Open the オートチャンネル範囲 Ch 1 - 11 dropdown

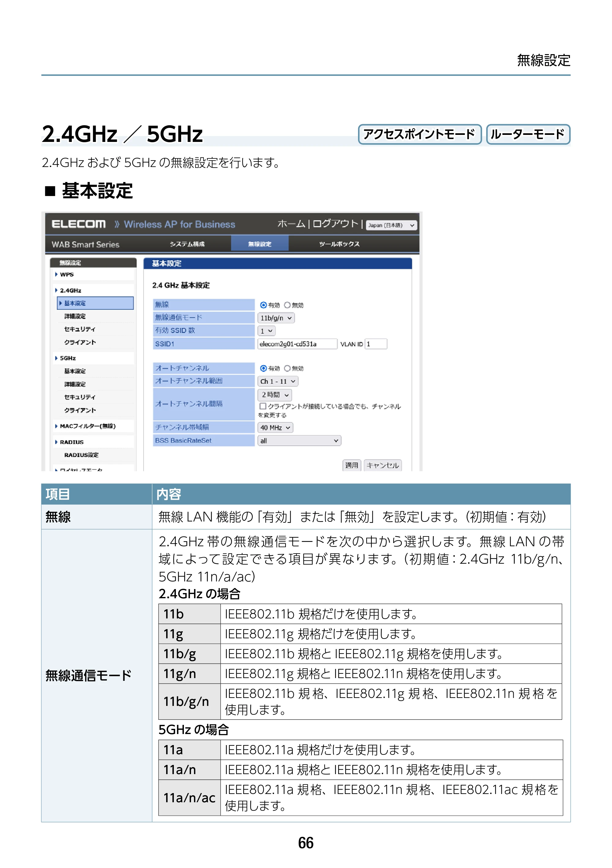click(278, 381)
